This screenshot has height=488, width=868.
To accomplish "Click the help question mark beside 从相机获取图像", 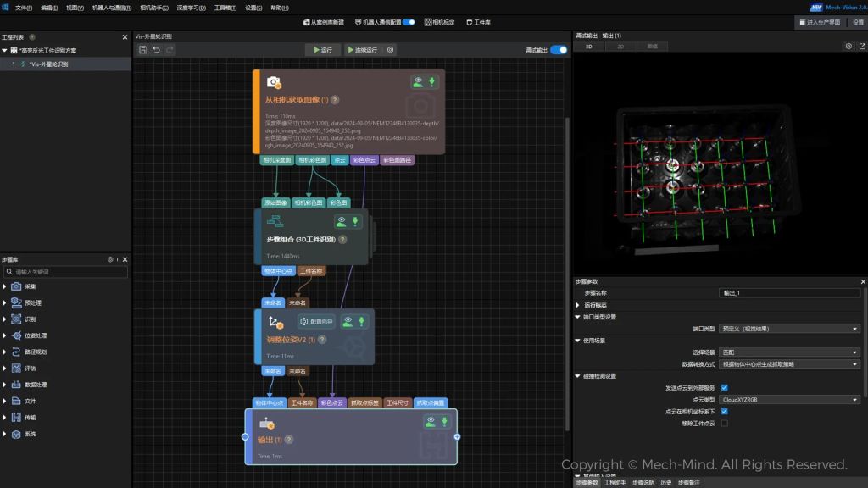I will coord(335,100).
